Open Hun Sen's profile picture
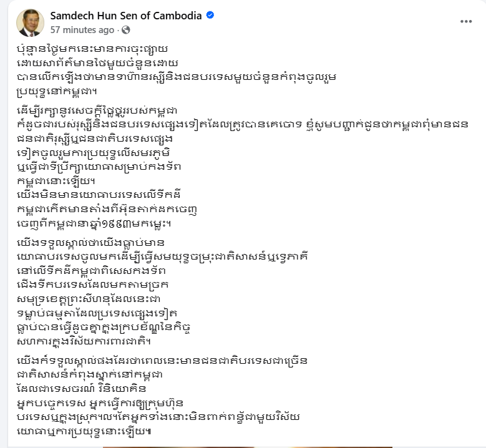Viewport: 486px width, 448px height. coord(29,22)
